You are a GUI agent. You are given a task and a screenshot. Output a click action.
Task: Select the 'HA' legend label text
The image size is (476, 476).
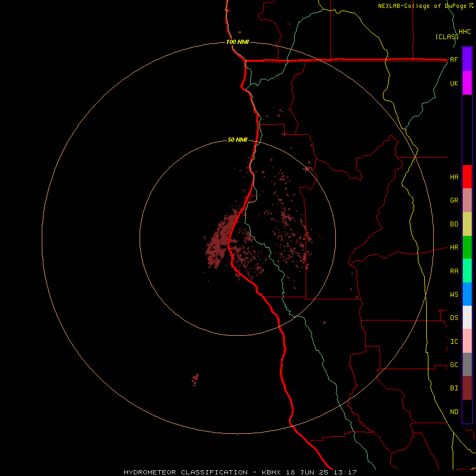point(454,177)
